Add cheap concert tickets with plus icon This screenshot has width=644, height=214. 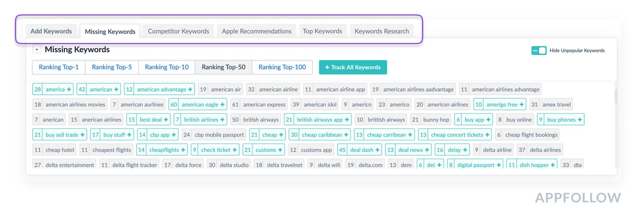(487, 135)
